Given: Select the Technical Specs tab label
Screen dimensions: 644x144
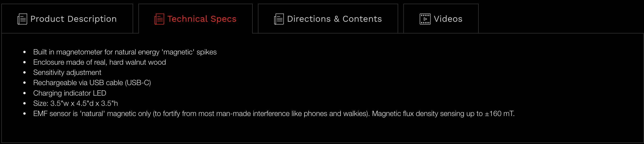Looking at the screenshot, I should coord(202,19).
